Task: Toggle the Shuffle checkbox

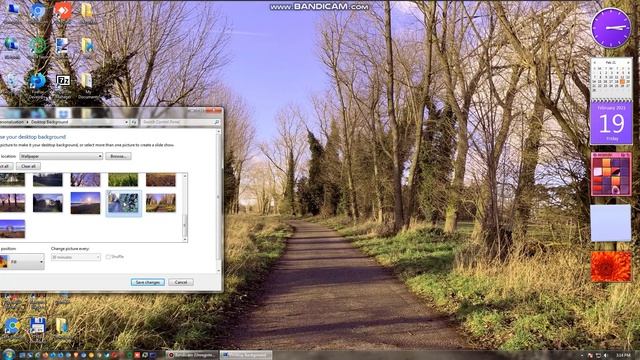Action: [x=108, y=257]
